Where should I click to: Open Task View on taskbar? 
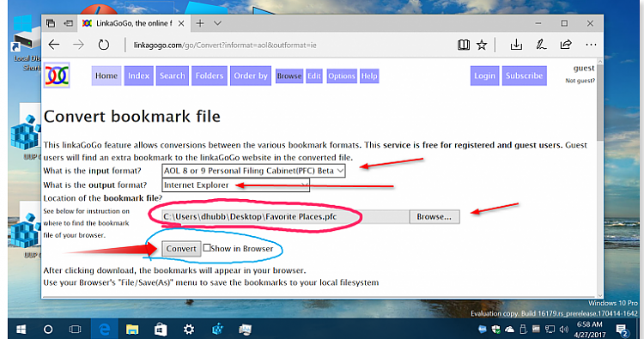point(76,330)
